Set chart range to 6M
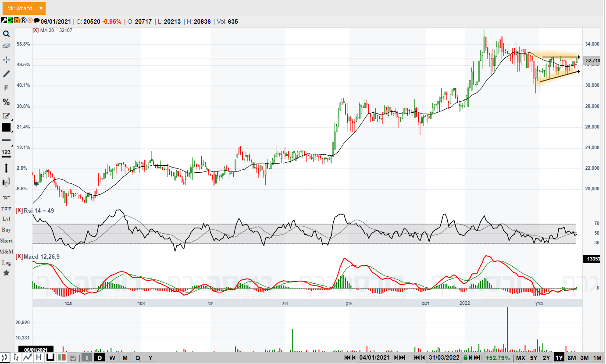 (572, 358)
